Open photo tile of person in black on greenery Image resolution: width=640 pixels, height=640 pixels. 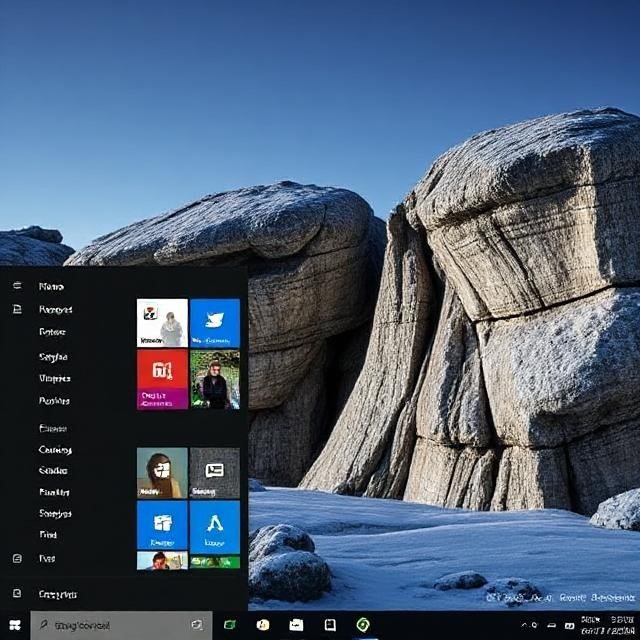pyautogui.click(x=215, y=379)
